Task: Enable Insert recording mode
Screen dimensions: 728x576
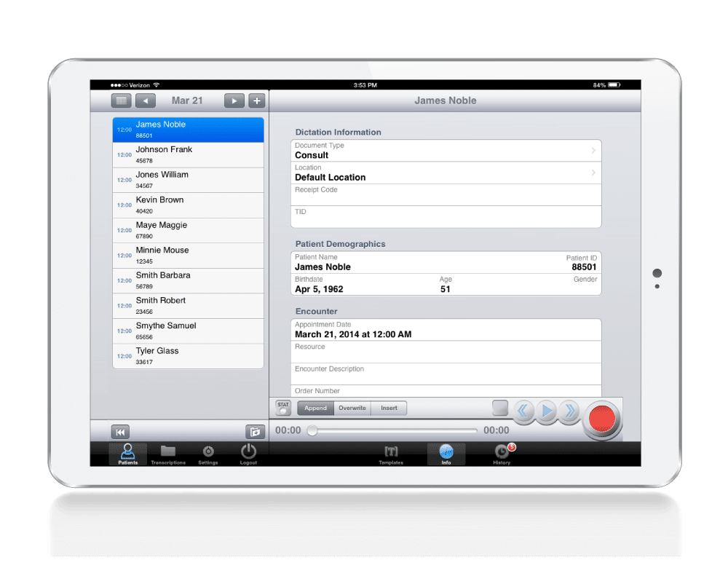Action: (389, 408)
